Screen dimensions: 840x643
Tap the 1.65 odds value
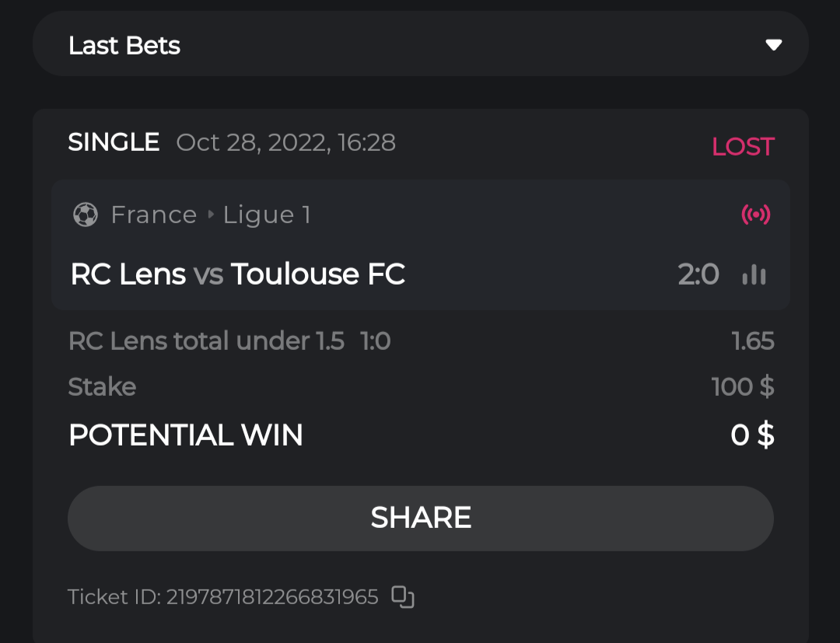[752, 341]
